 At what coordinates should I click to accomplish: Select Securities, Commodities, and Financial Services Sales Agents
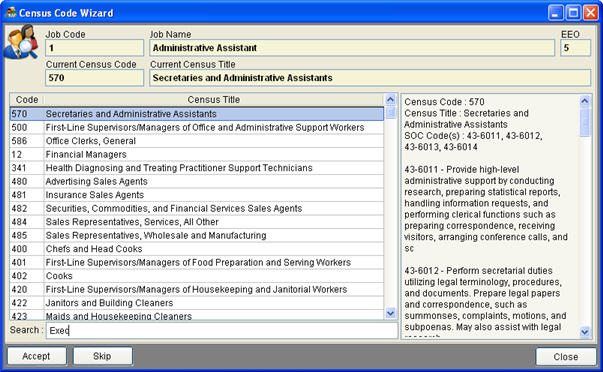pyautogui.click(x=197, y=208)
